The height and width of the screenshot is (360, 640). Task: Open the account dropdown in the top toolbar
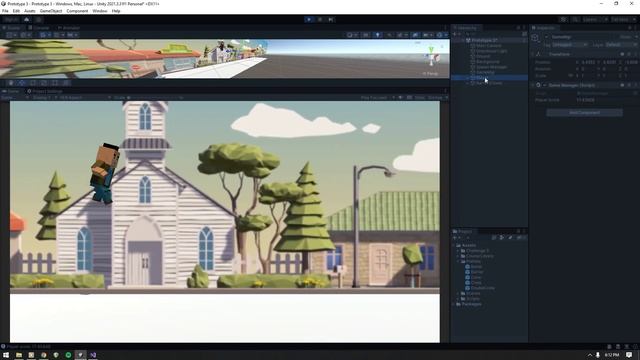11,19
